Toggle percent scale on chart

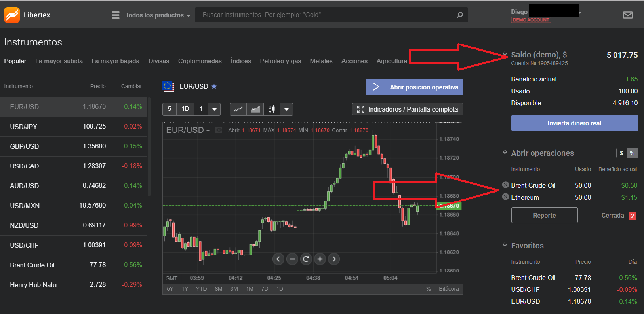pyautogui.click(x=429, y=289)
